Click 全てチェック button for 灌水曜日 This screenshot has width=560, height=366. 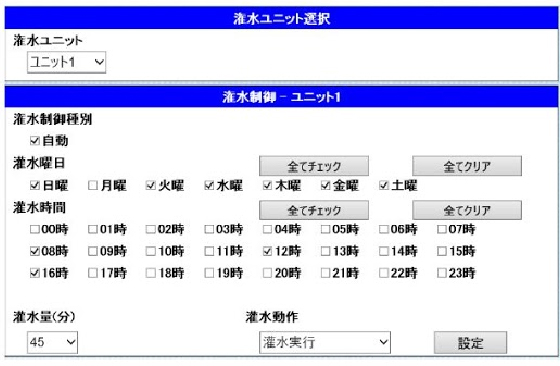pyautogui.click(x=314, y=166)
